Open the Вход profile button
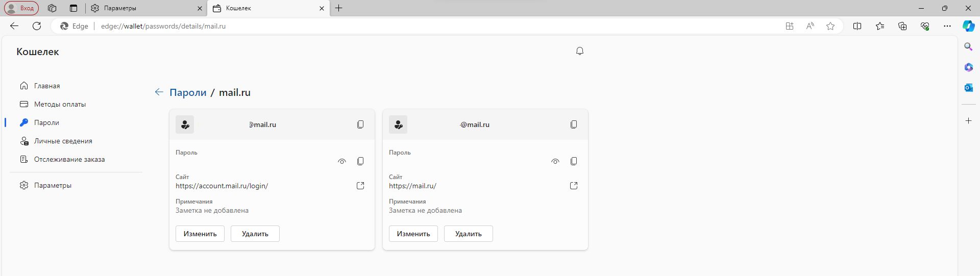This screenshot has width=980, height=276. (x=21, y=8)
